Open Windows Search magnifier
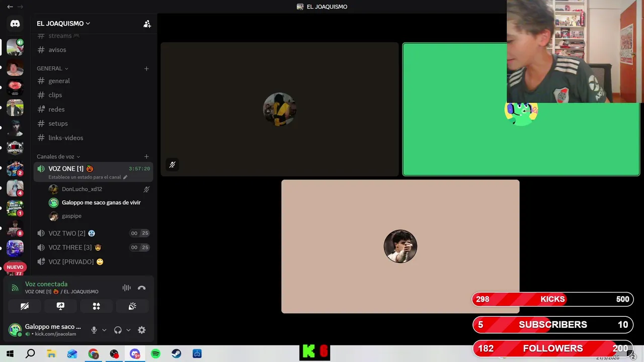 pyautogui.click(x=30, y=354)
